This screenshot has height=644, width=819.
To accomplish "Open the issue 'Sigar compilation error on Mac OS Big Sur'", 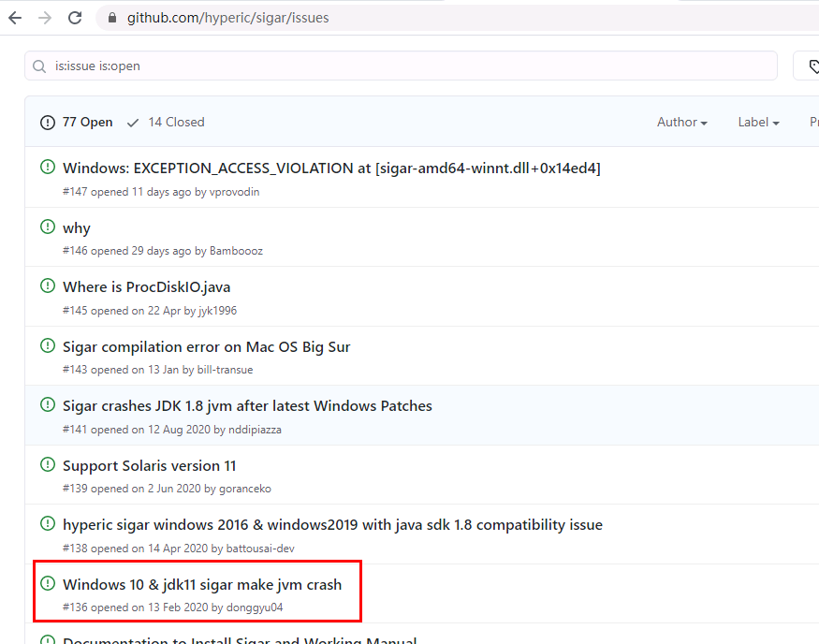I will 206,346.
